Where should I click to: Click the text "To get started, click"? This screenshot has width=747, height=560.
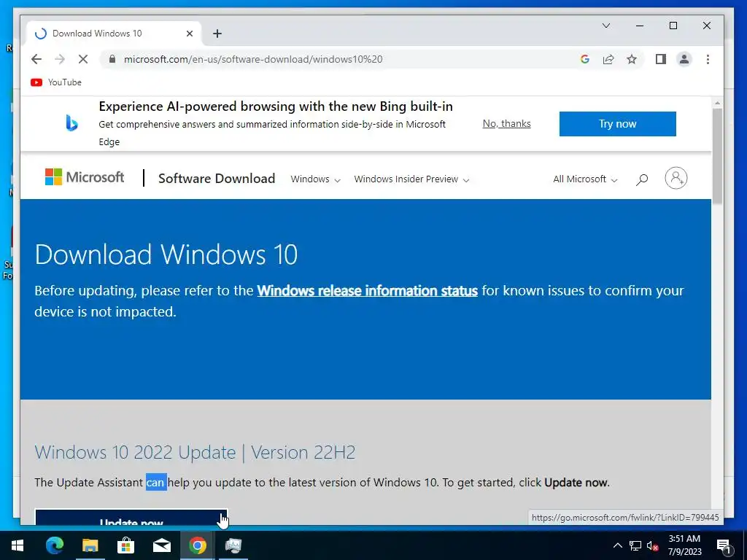(492, 483)
